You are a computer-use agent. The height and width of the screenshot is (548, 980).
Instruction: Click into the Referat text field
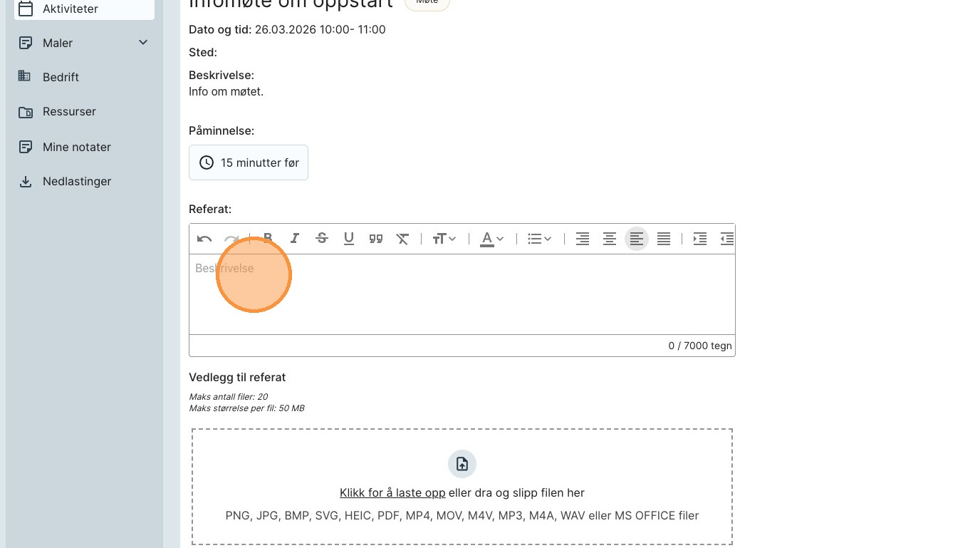(462, 294)
